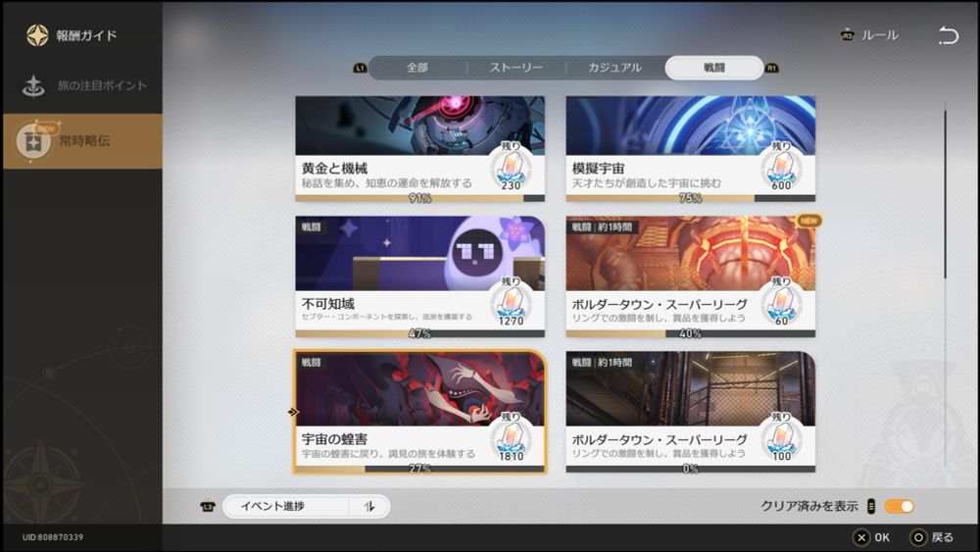This screenshot has width=980, height=552.
Task: Click the controller icon beside イベント進捗
Action: tap(208, 506)
